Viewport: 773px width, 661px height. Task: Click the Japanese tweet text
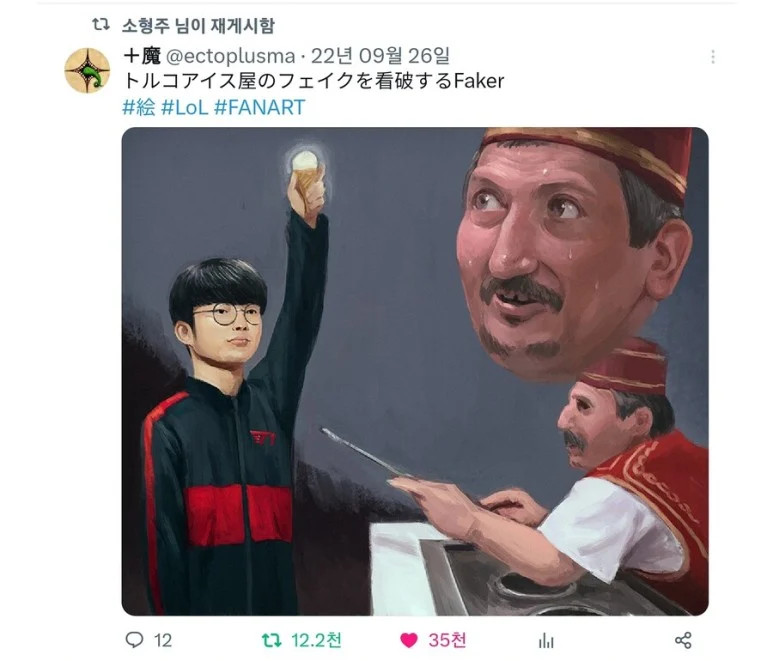pyautogui.click(x=314, y=81)
